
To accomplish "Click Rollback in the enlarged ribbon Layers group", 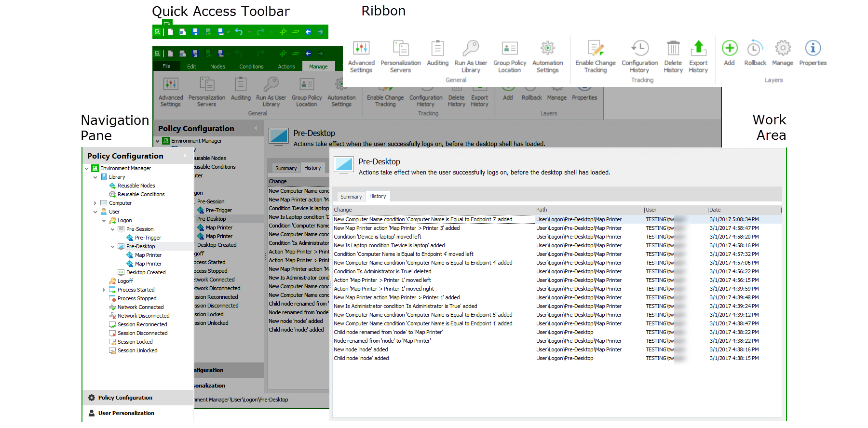I will click(755, 53).
